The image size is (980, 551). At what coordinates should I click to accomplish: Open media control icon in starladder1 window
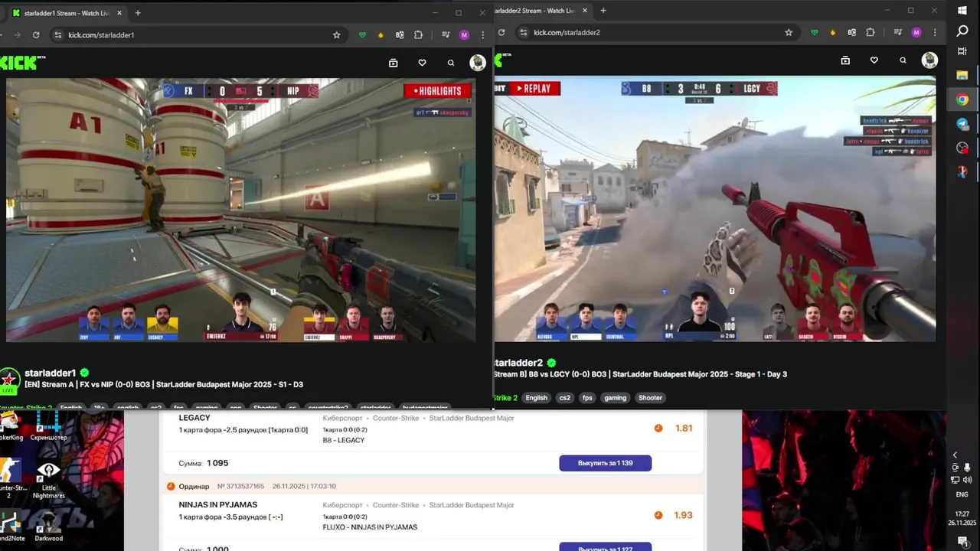446,34
